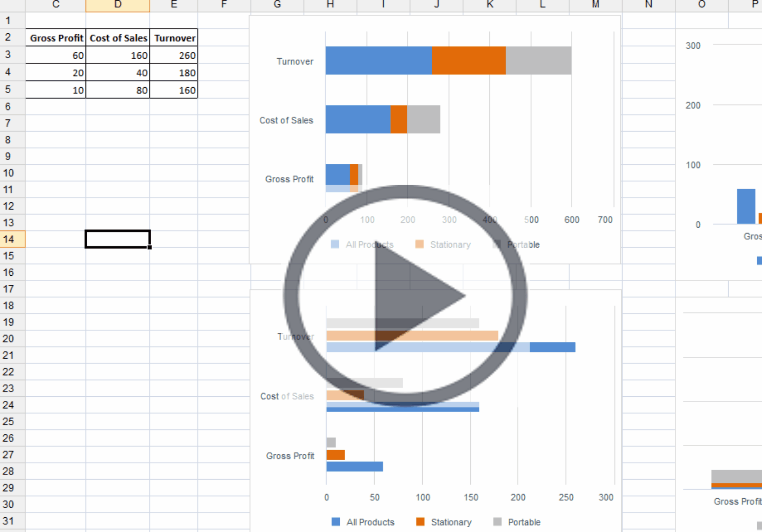762x532 pixels.
Task: Click Gross Profit label in top chart
Action: [289, 179]
